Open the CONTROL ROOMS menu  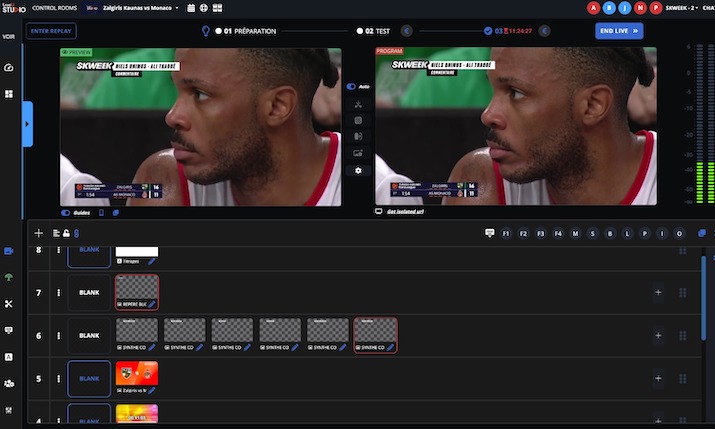53,8
